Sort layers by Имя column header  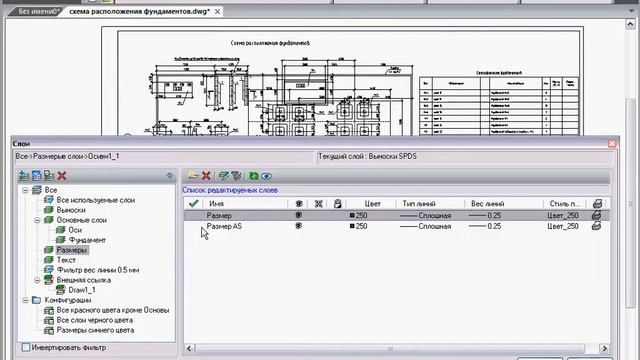(216, 203)
